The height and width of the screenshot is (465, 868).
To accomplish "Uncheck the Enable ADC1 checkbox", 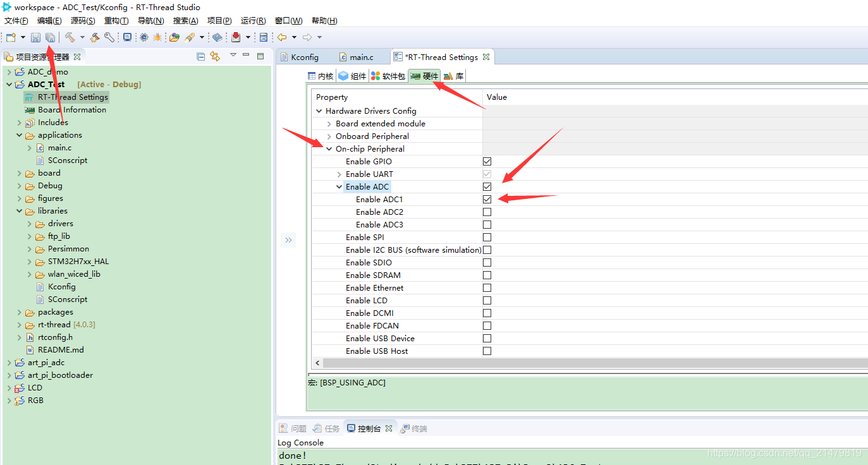I will 487,200.
